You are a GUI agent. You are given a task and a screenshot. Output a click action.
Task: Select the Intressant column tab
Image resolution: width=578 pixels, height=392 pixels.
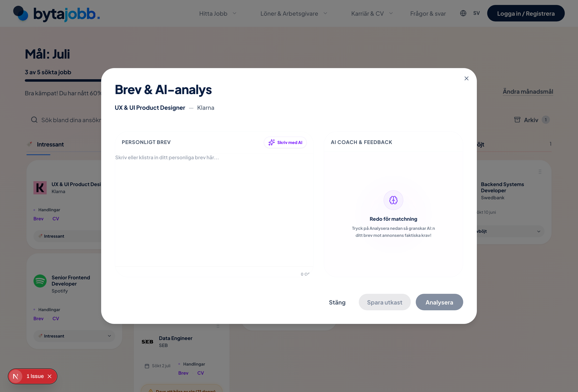[50, 144]
